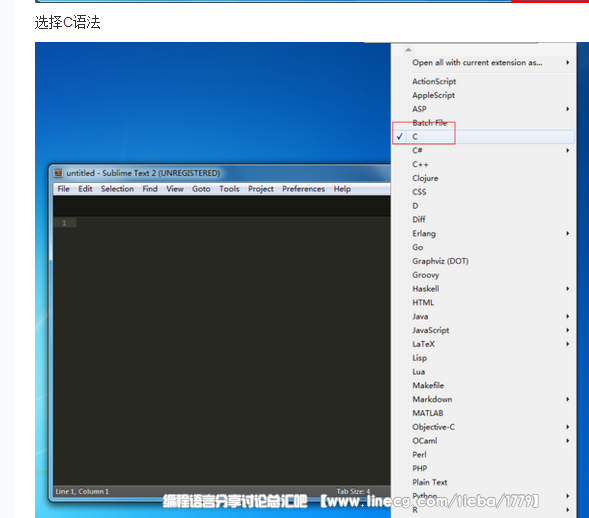The width and height of the screenshot is (589, 518).
Task: Open 'Open all with current extension as...' submenu
Action: [483, 63]
